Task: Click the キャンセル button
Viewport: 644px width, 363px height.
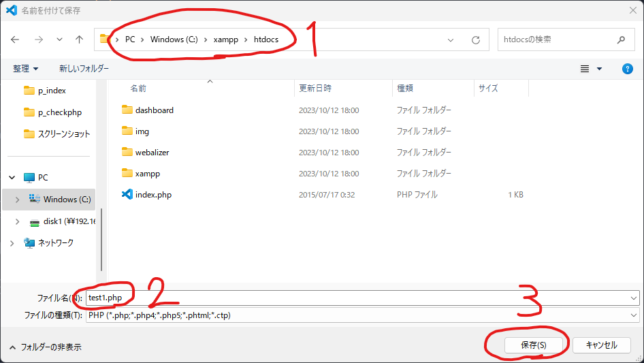Action: (x=601, y=345)
